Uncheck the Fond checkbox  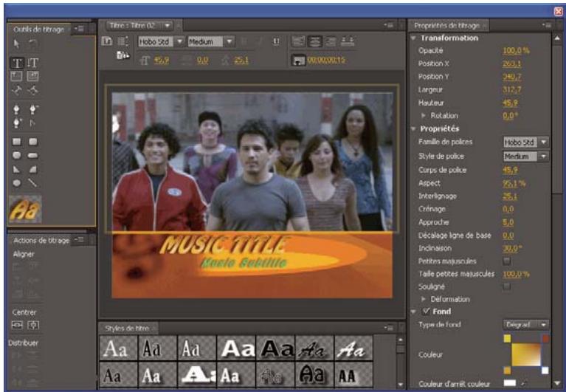coord(427,311)
